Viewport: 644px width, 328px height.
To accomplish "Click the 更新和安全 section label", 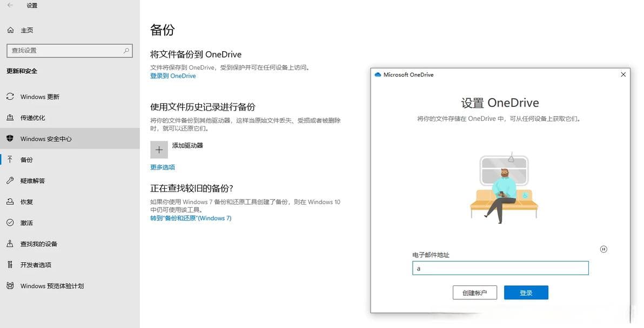I will 22,71.
